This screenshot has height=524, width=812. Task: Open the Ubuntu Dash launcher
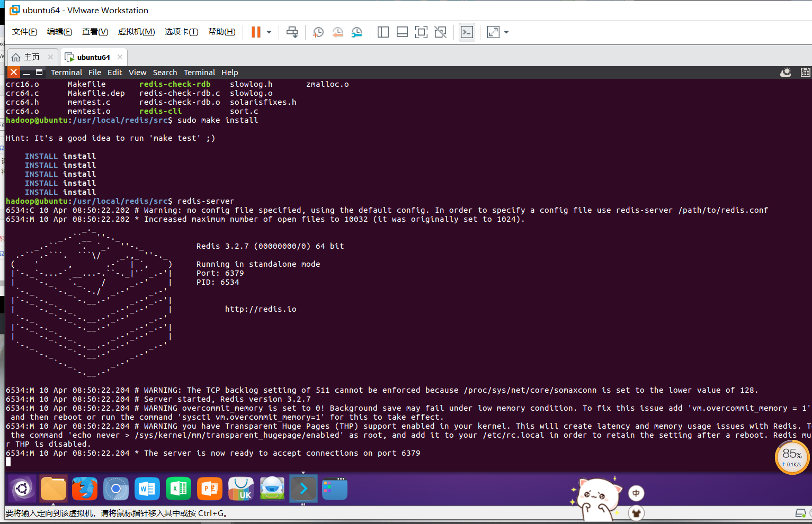tap(22, 489)
